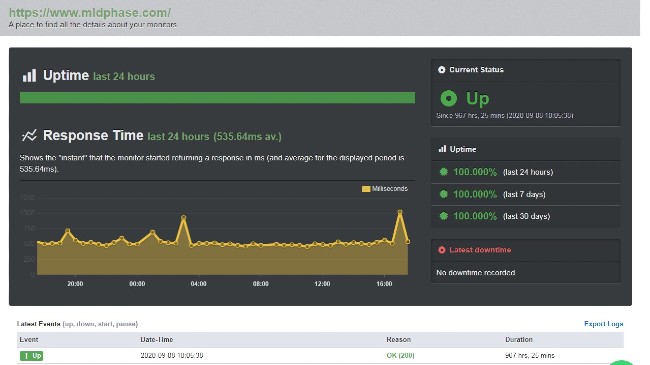Viewport: 650px width, 365px height.
Task: Click the Uptime bar chart icon
Action: coord(29,75)
